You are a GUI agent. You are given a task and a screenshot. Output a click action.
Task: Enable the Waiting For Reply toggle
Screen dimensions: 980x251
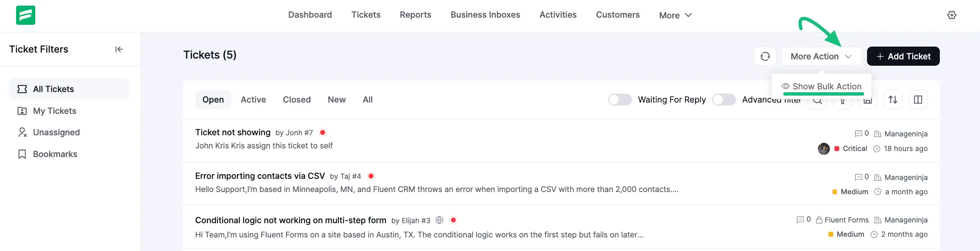pos(619,100)
